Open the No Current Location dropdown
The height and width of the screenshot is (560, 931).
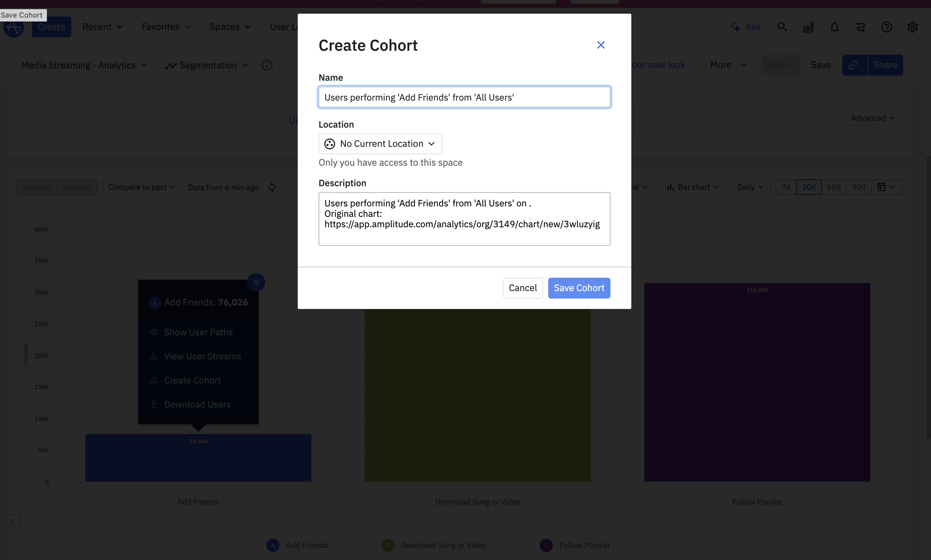tap(380, 144)
